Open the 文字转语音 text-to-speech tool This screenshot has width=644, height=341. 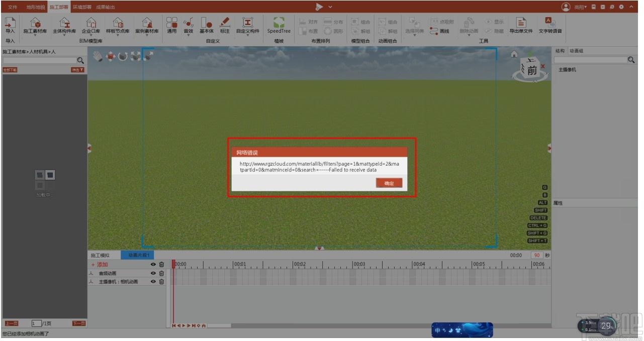tap(550, 25)
